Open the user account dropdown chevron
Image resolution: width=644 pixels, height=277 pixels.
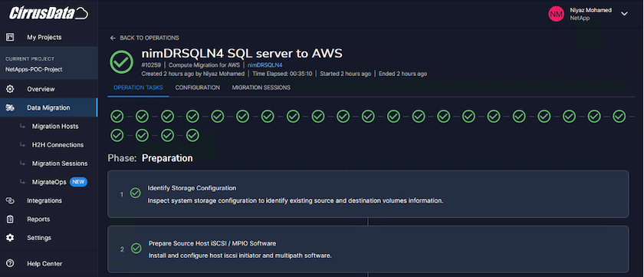coord(624,14)
